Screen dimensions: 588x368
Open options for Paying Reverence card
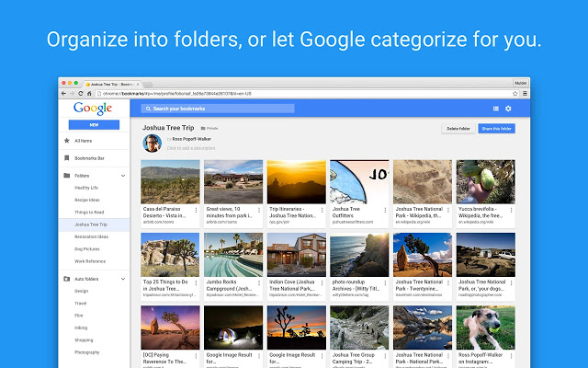pos(196,356)
